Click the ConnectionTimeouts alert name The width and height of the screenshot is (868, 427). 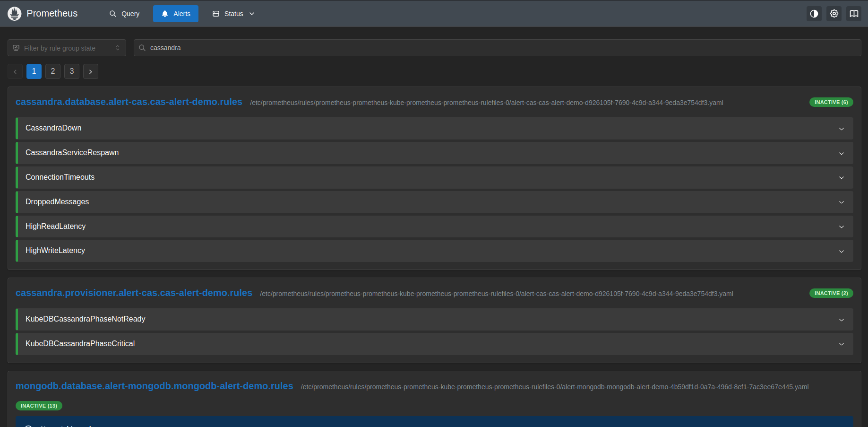(x=60, y=177)
